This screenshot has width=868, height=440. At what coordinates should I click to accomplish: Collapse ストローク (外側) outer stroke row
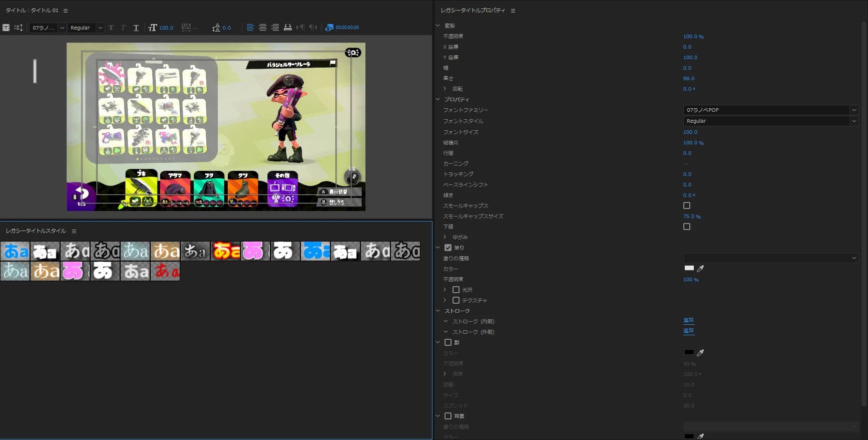coord(446,332)
